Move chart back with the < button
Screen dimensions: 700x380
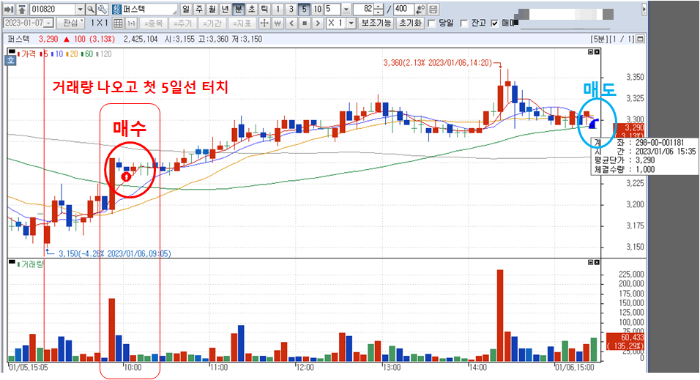click(292, 23)
